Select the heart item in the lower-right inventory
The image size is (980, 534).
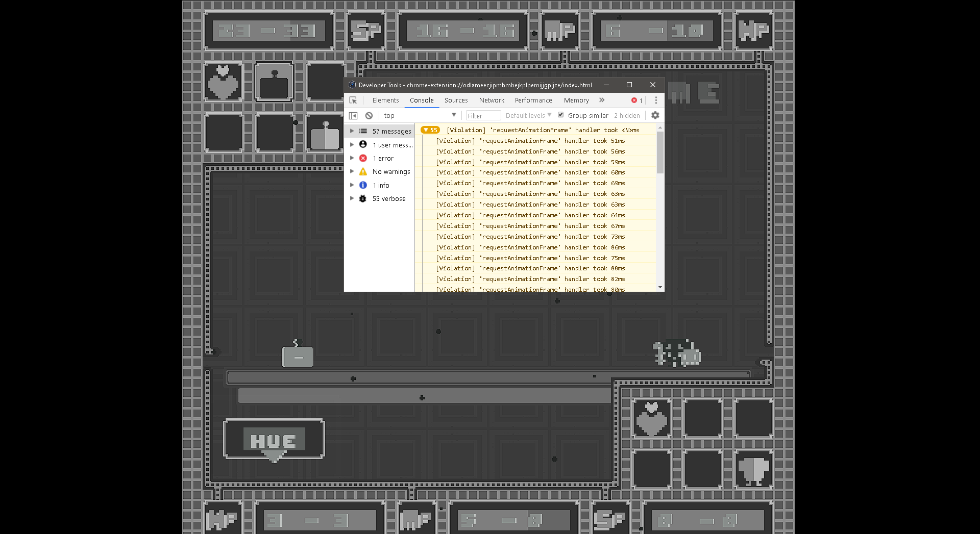coord(652,419)
